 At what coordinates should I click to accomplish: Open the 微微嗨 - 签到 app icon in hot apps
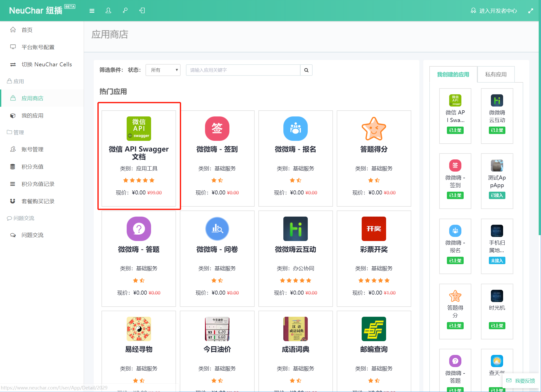click(217, 129)
